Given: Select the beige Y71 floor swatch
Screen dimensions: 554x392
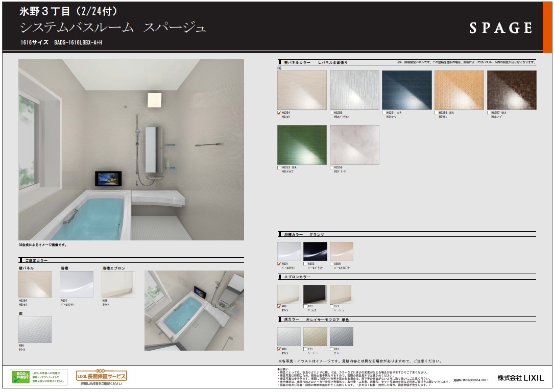Looking at the screenshot, I should (315, 336).
